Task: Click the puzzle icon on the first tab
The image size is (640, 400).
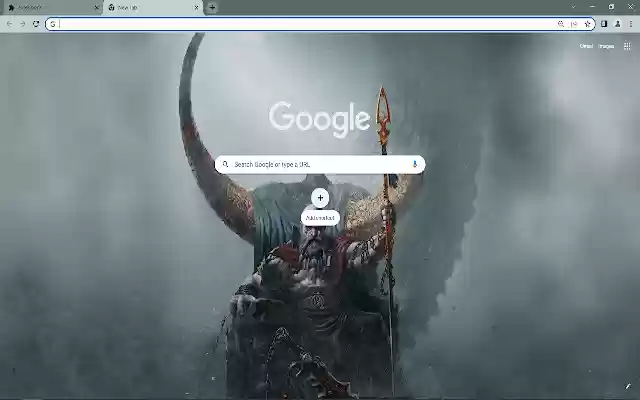Action: point(11,7)
